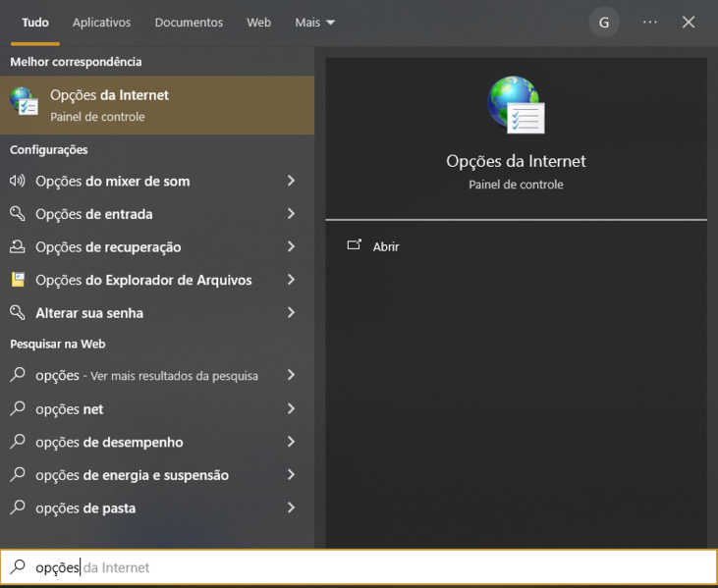Switch to the Tudo tab
718x588 pixels.
[x=35, y=23]
